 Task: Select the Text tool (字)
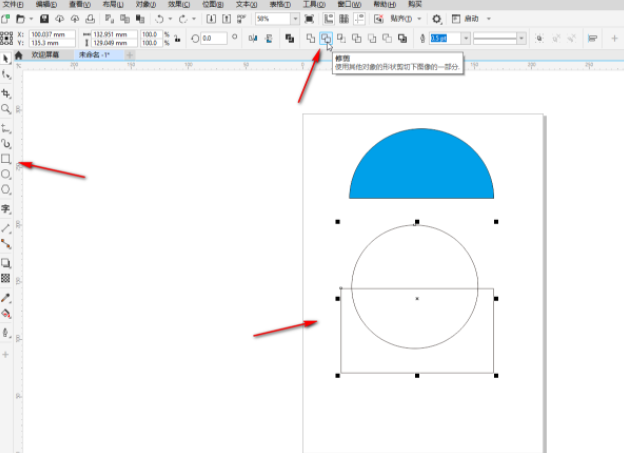point(7,209)
